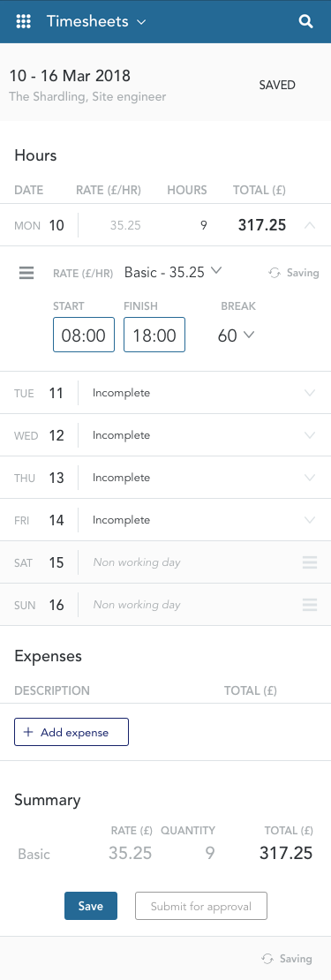Expand the Friday 14 Incomplete row
The width and height of the screenshot is (331, 980).
coord(166,520)
